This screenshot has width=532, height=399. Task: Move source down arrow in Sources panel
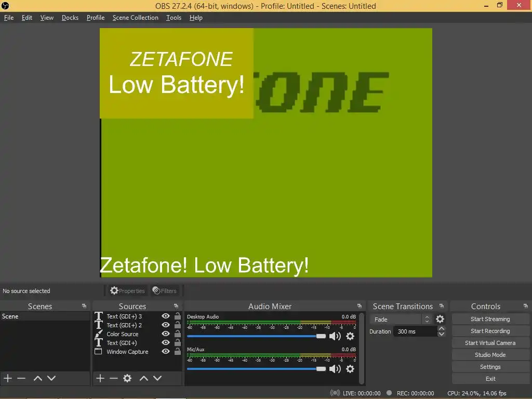pyautogui.click(x=157, y=378)
